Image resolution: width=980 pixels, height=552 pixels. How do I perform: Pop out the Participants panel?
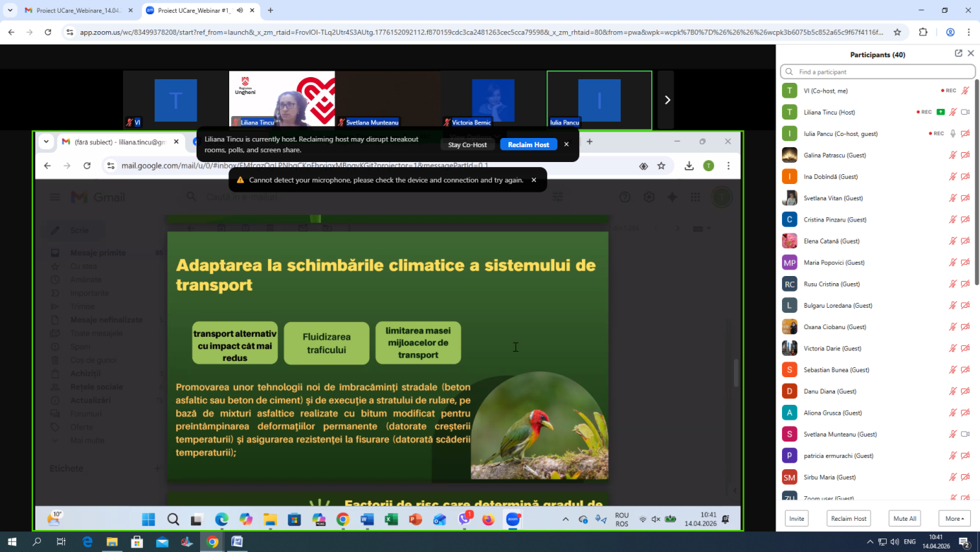click(x=958, y=54)
